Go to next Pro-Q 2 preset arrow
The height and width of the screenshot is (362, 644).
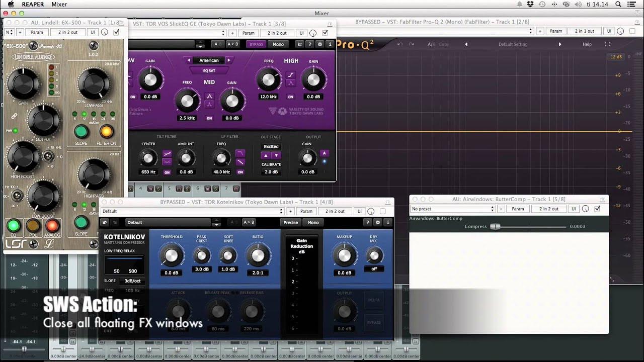point(560,44)
